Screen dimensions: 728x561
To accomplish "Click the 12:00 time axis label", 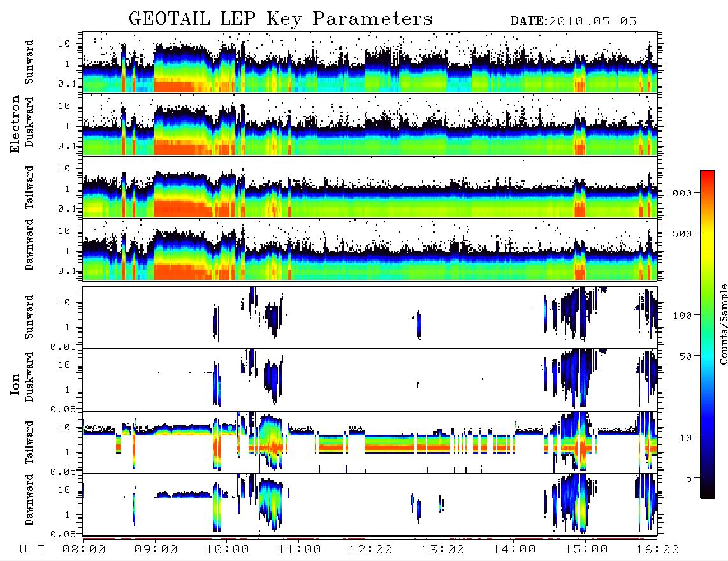I will pyautogui.click(x=371, y=550).
